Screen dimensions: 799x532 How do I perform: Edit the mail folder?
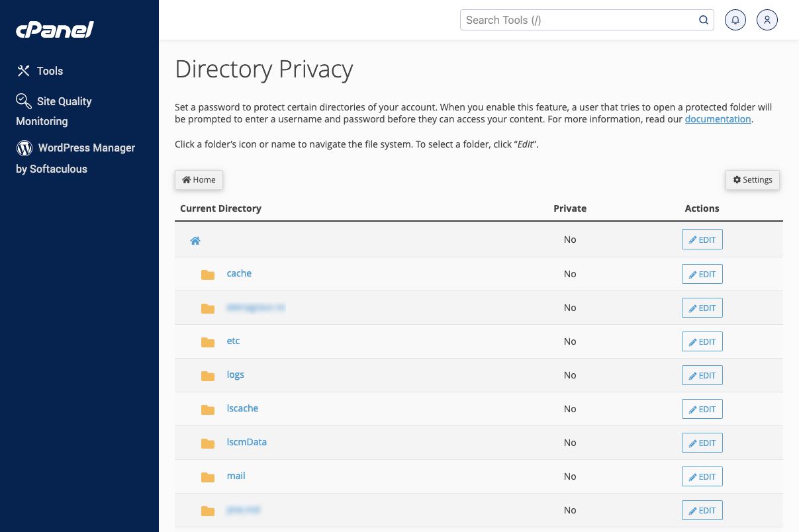(x=702, y=476)
